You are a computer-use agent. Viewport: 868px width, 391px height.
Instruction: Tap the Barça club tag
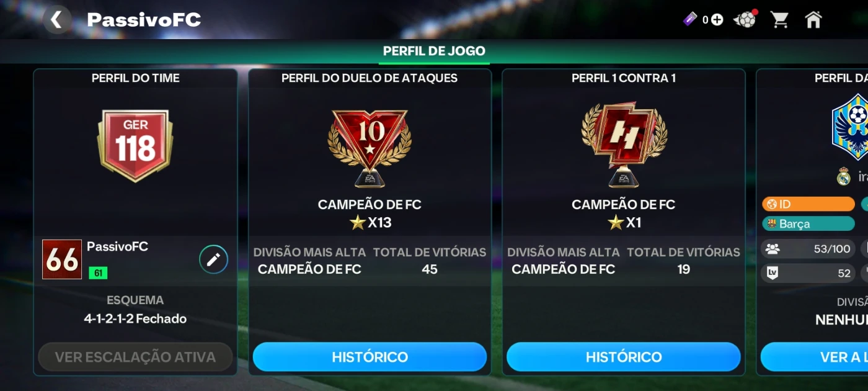click(x=808, y=224)
